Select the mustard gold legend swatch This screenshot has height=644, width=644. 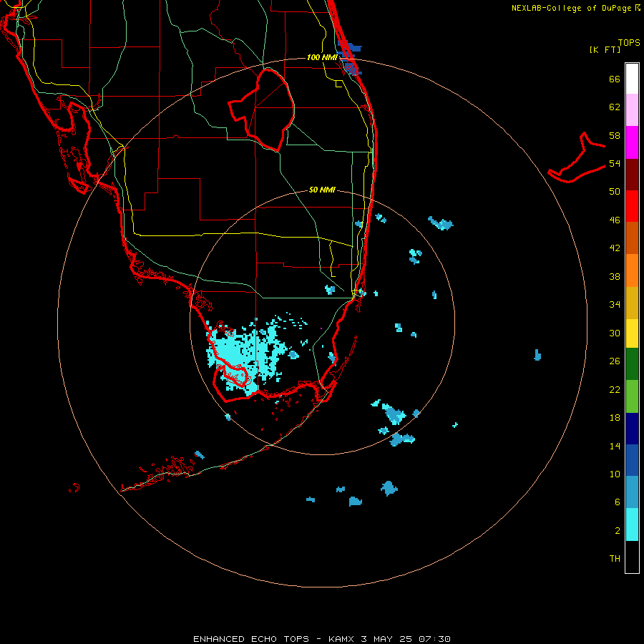tap(632, 303)
